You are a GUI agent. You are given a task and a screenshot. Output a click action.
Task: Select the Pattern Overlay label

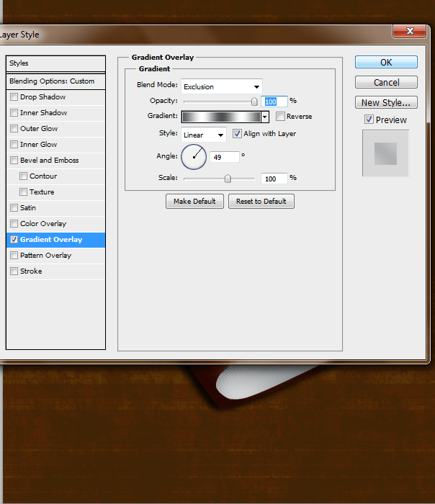click(x=45, y=255)
